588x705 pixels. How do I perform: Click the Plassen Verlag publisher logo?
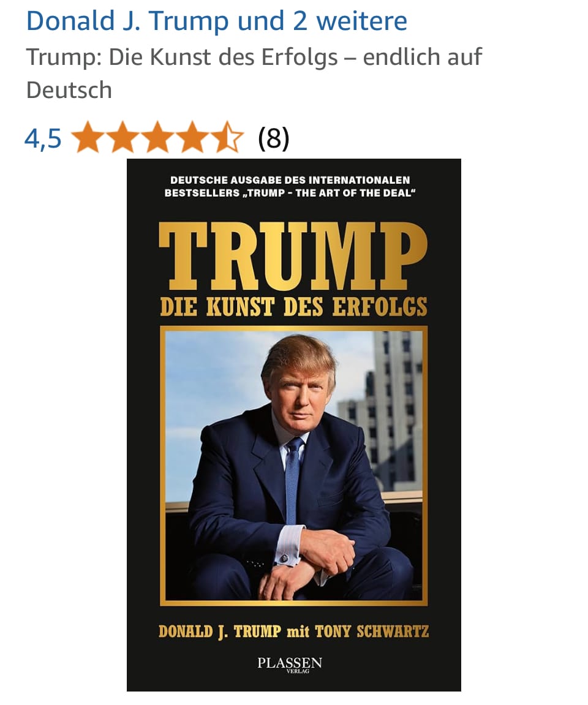click(290, 665)
